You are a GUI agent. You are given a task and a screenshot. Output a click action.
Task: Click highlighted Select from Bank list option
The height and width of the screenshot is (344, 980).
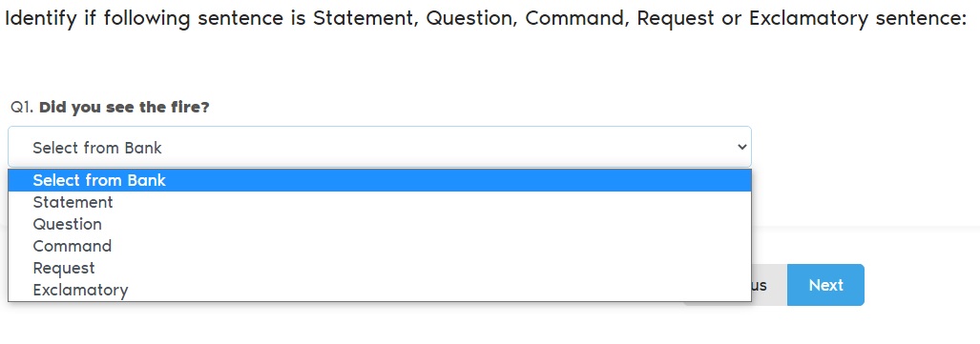point(380,180)
